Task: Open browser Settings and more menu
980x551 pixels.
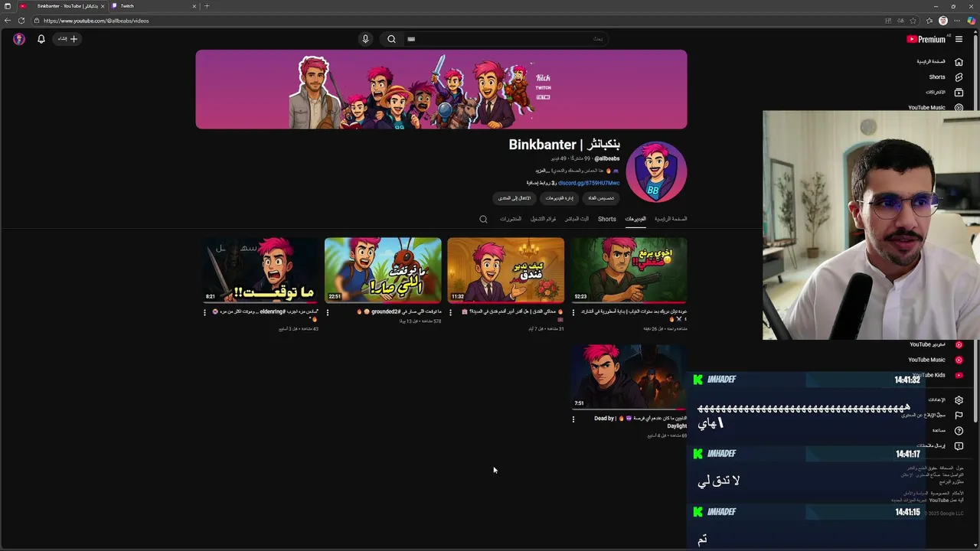Action: (957, 21)
